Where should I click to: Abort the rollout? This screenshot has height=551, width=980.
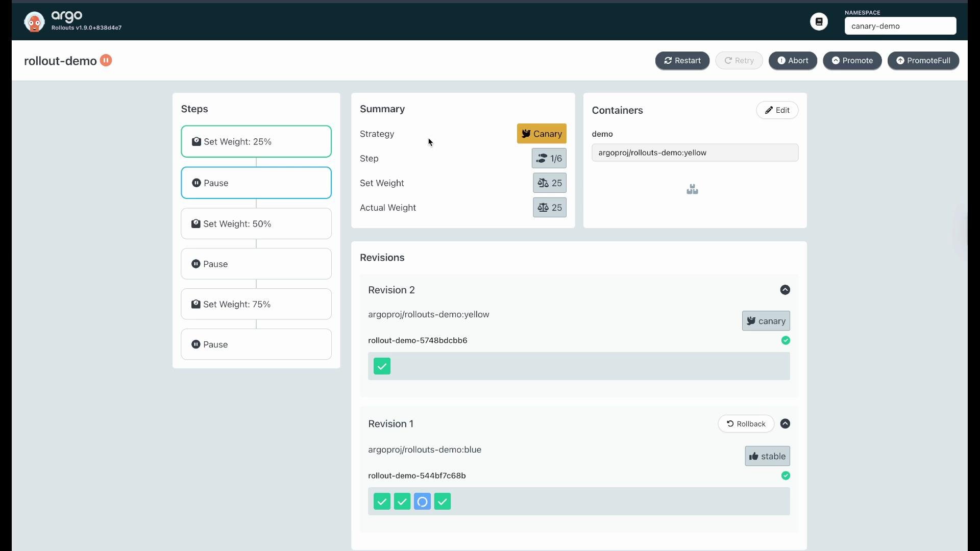793,60
